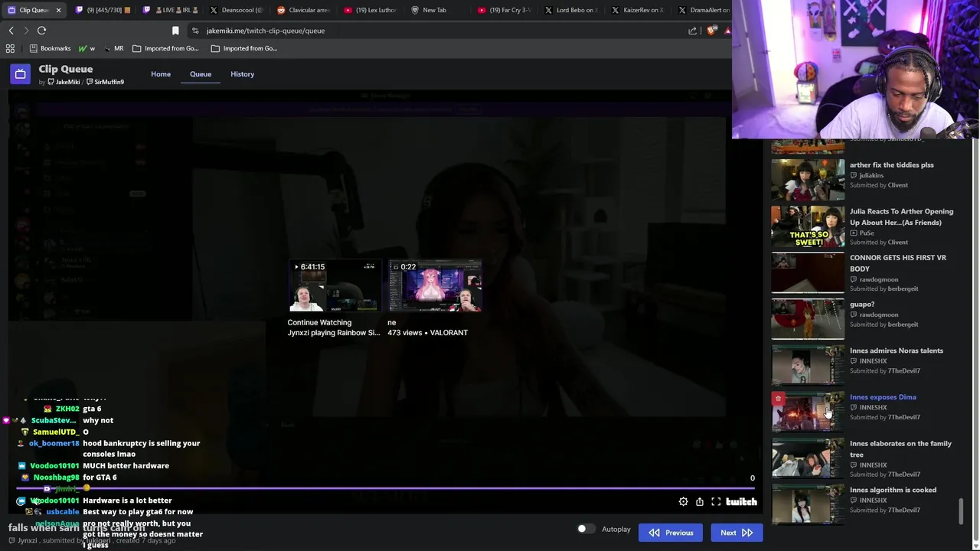Delete the 'Innes exposes Dima' clip
Screen dimensions: 980x551
778,399
